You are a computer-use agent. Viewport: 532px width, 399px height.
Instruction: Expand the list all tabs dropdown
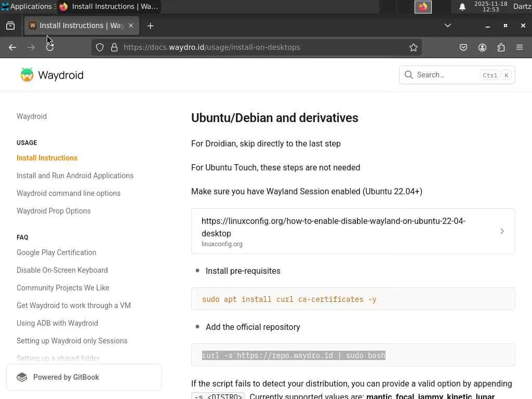point(447,25)
